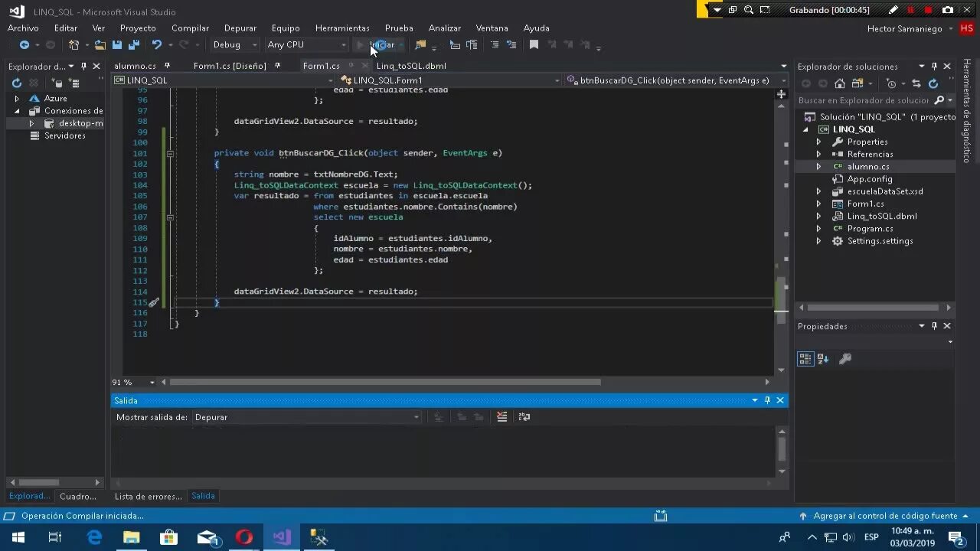Switch to the Linq_toSQL.dbml tab

(411, 66)
